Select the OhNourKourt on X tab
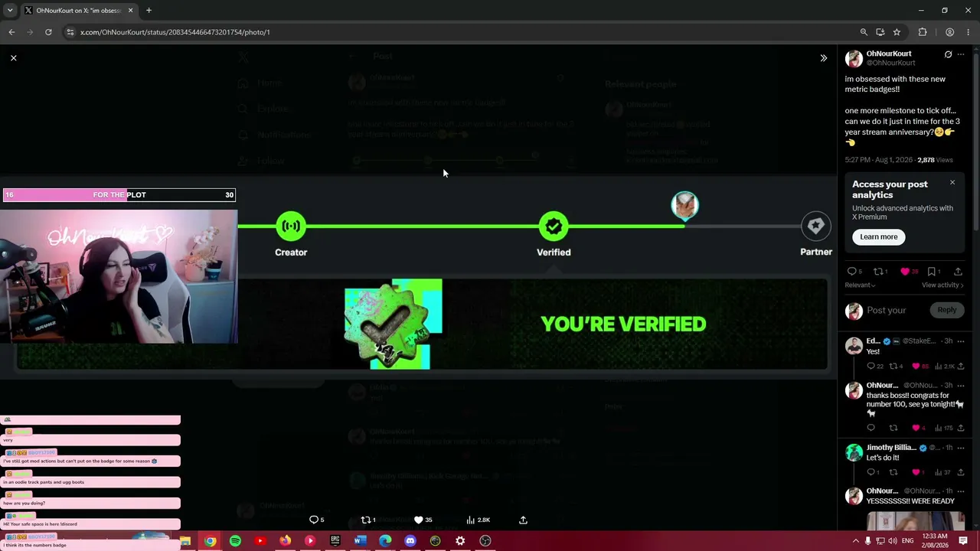The width and height of the screenshot is (980, 551). pos(78,11)
